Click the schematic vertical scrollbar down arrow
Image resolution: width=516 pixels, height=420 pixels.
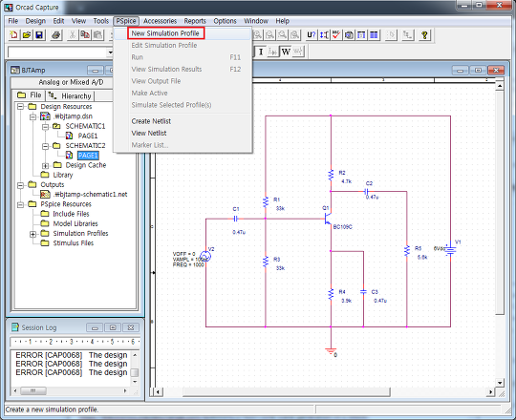tap(500, 383)
